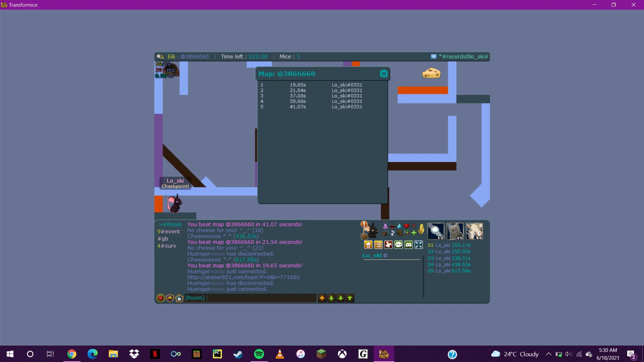Click leaderboard entry 05-Lo_ski 617.58s
The height and width of the screenshot is (362, 644).
[449, 271]
